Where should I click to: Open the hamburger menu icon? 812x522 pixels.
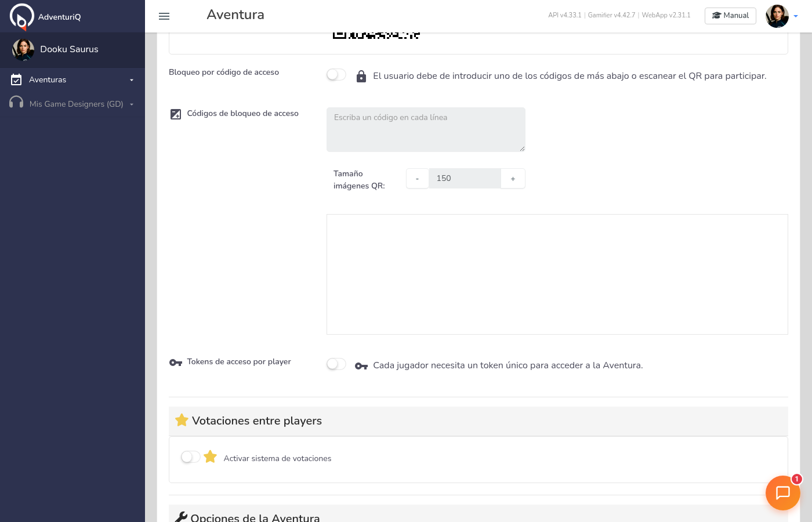pos(164,16)
